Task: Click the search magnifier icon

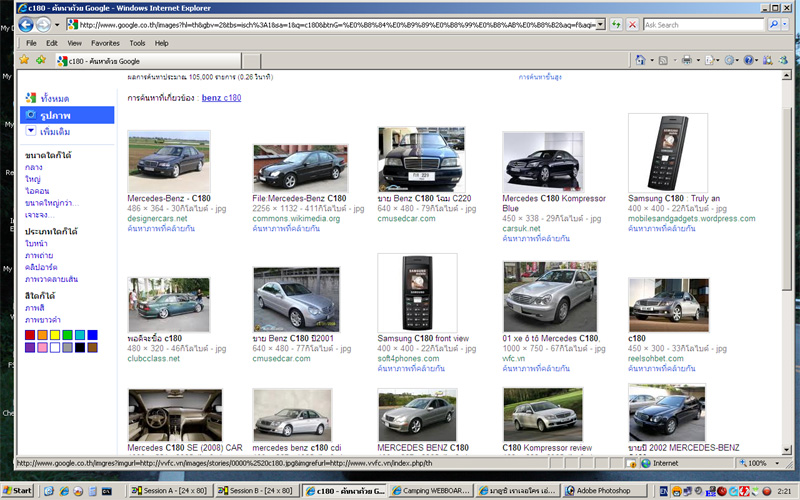Action: tap(773, 25)
